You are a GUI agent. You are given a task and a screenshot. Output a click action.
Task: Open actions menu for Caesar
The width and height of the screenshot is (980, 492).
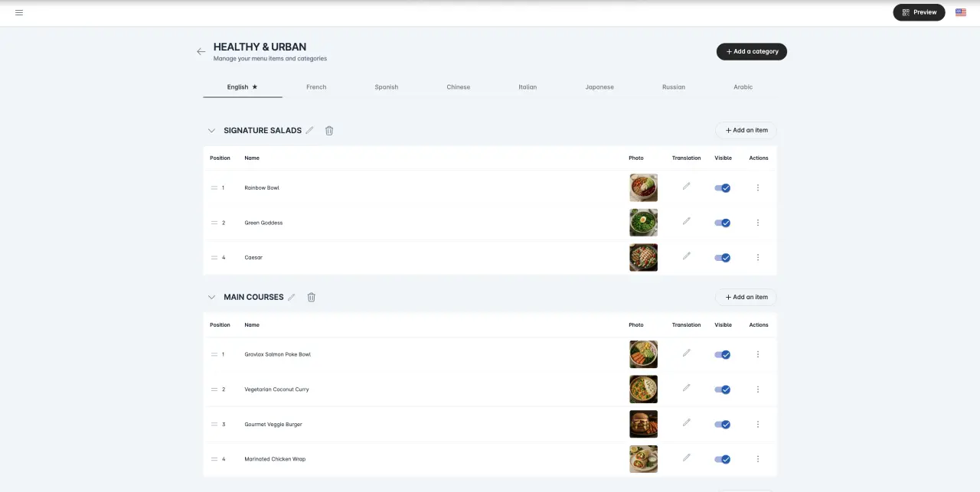[758, 258]
